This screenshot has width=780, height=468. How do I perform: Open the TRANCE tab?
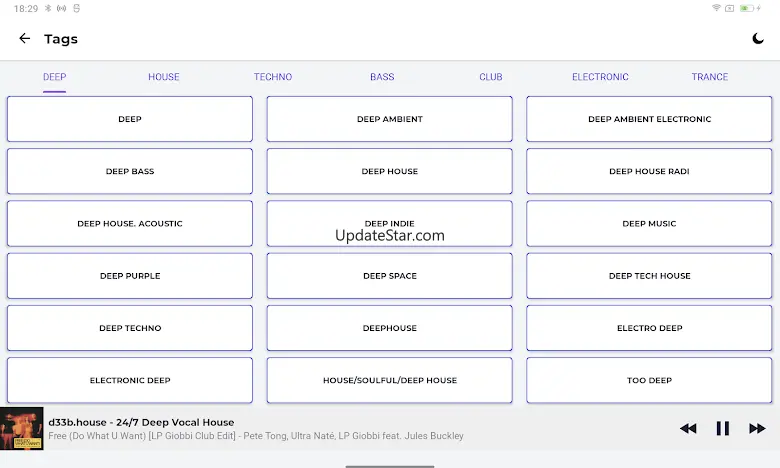click(x=709, y=77)
